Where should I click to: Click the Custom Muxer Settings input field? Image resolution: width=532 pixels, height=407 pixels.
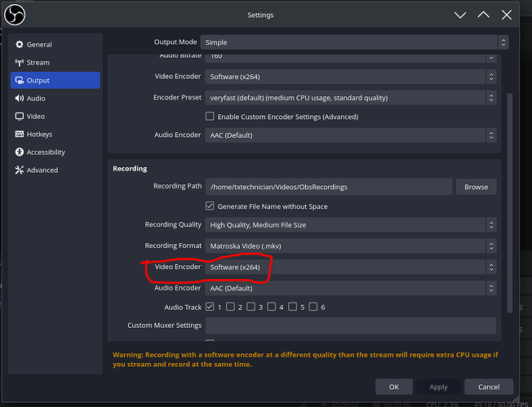[349, 326]
